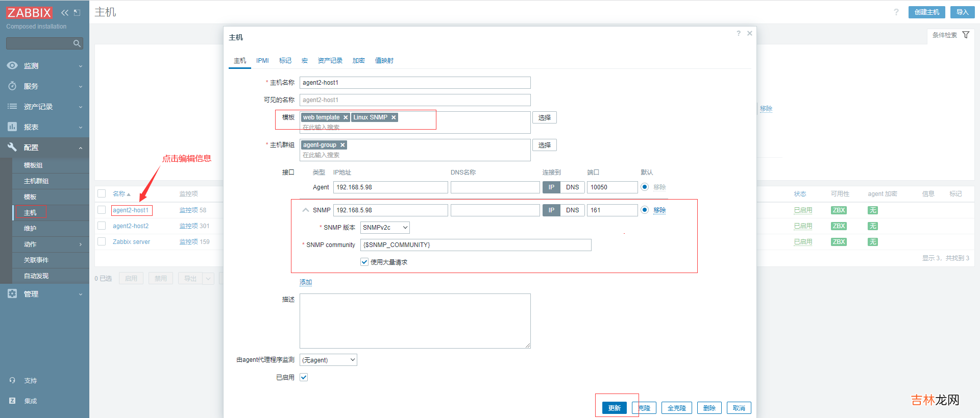Close the 主机 dialog with X icon
Viewport: 980px width, 418px height.
click(750, 33)
